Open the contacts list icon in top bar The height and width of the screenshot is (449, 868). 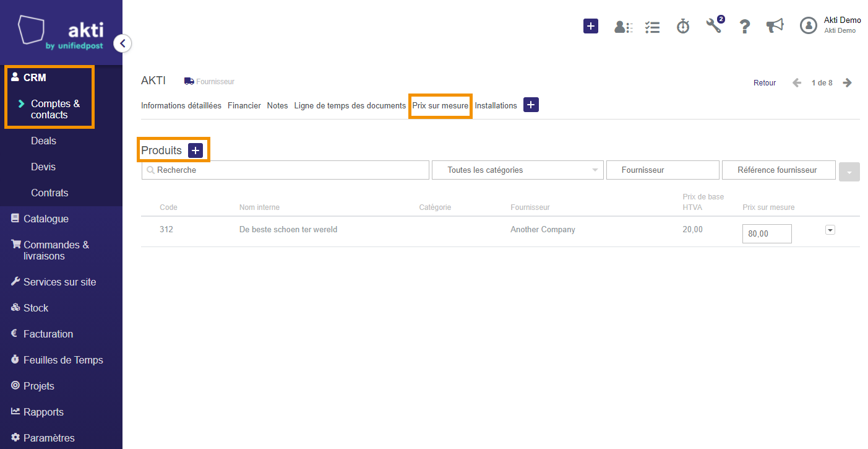(623, 27)
